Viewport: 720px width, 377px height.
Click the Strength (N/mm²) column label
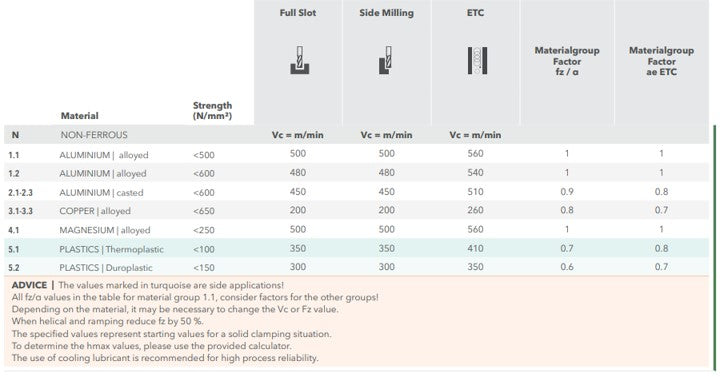click(212, 111)
